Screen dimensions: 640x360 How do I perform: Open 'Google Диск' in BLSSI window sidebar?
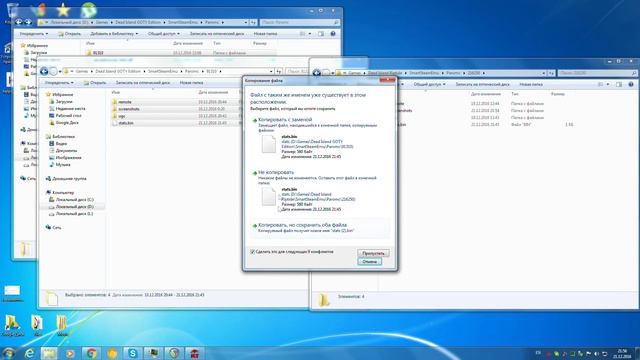point(67,122)
